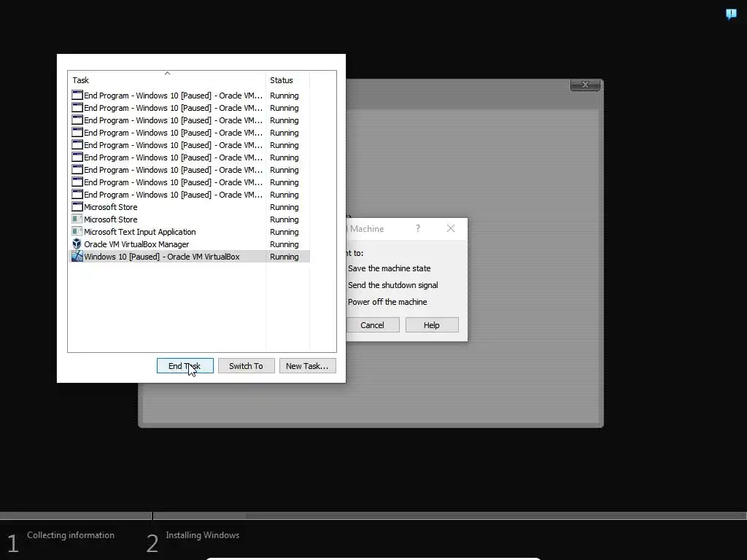Cancel the close machine dialog
The height and width of the screenshot is (560, 747).
point(372,324)
